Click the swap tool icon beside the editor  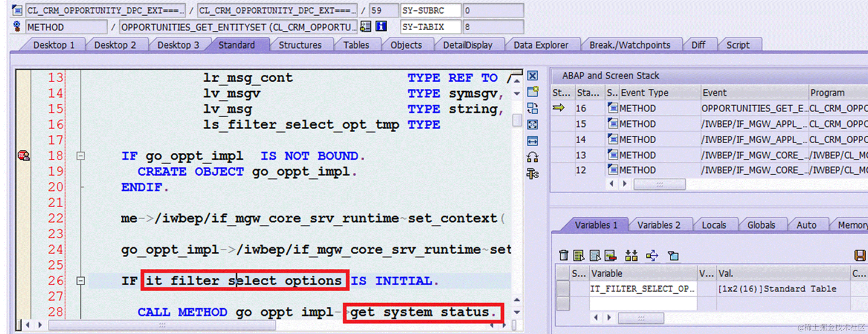click(533, 108)
